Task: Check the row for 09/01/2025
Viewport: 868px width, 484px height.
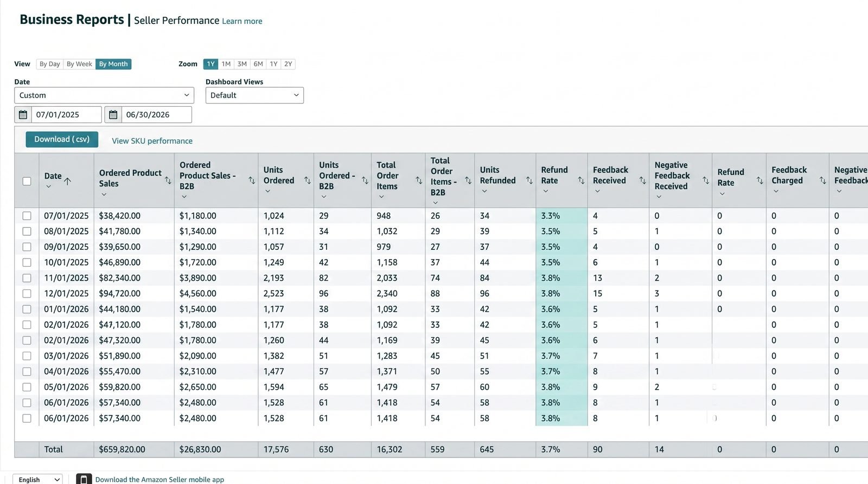Action: tap(27, 247)
